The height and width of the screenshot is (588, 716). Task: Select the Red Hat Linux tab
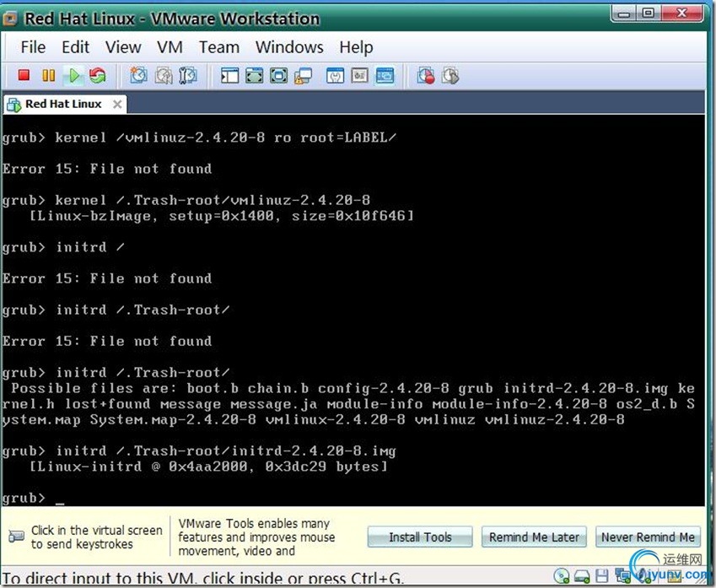[63, 104]
